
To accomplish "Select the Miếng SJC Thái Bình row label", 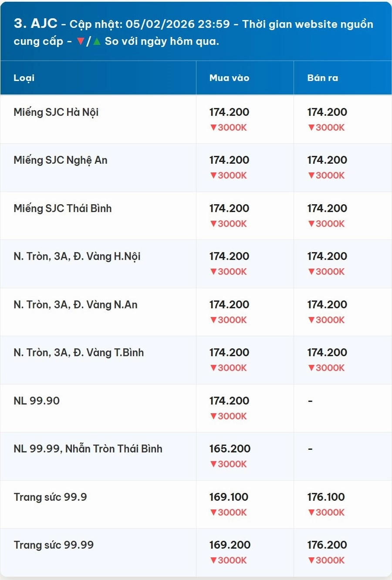I will [x=62, y=209].
